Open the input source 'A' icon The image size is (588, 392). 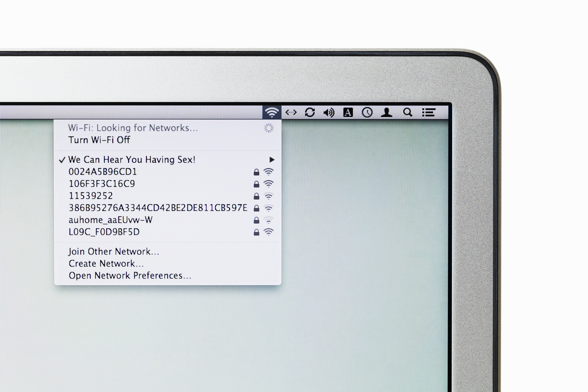click(x=348, y=113)
